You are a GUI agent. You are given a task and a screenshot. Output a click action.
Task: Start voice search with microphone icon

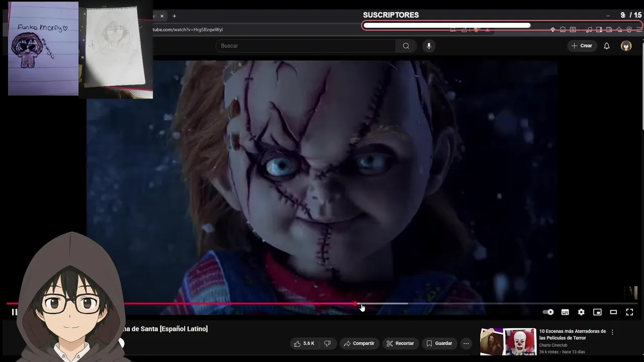click(429, 46)
